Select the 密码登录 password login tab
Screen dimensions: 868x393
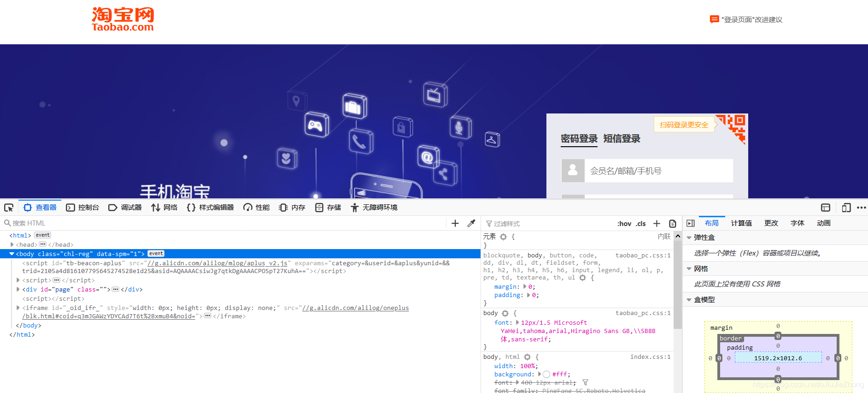[x=579, y=139]
